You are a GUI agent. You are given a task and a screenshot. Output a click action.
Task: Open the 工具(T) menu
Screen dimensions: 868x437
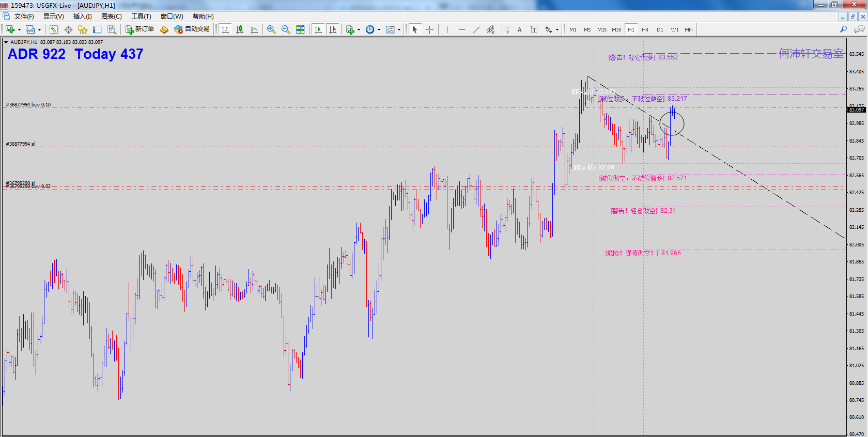pyautogui.click(x=141, y=17)
